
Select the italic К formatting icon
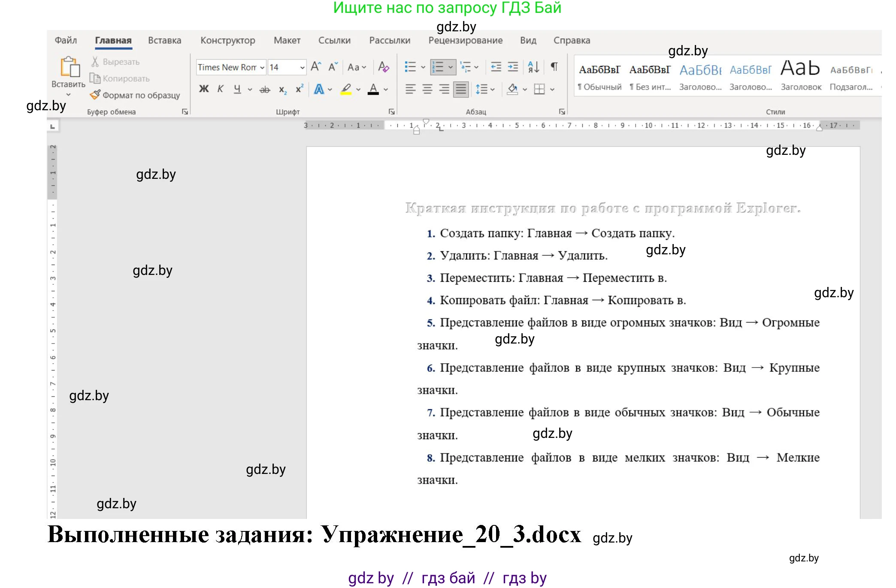click(x=220, y=90)
